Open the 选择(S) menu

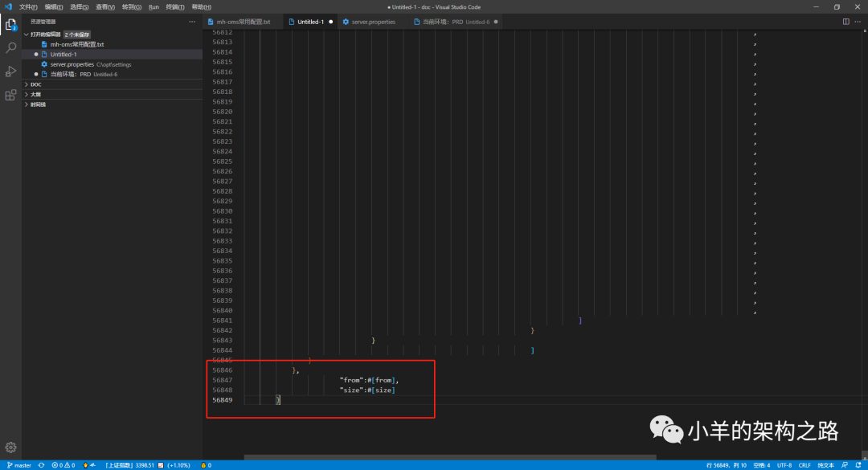pyautogui.click(x=79, y=7)
